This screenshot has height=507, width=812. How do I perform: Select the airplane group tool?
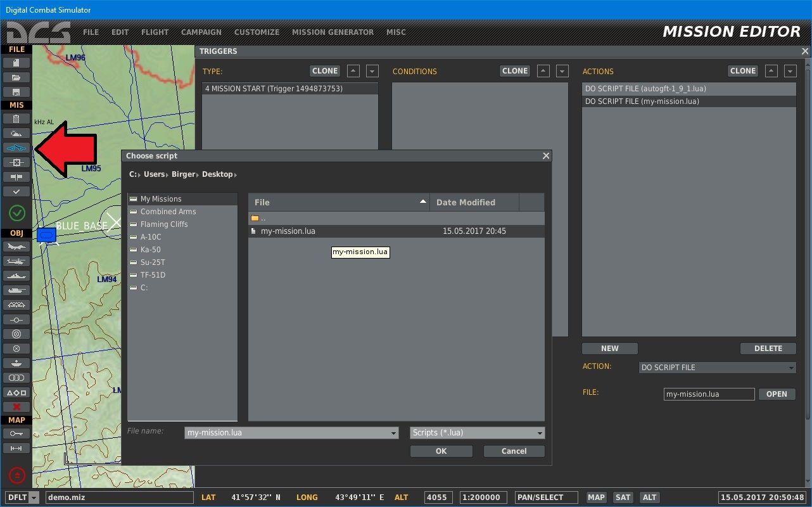coord(16,247)
